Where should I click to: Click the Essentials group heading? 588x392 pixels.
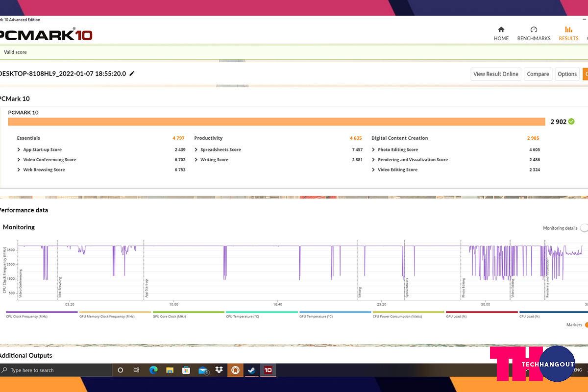(28, 138)
